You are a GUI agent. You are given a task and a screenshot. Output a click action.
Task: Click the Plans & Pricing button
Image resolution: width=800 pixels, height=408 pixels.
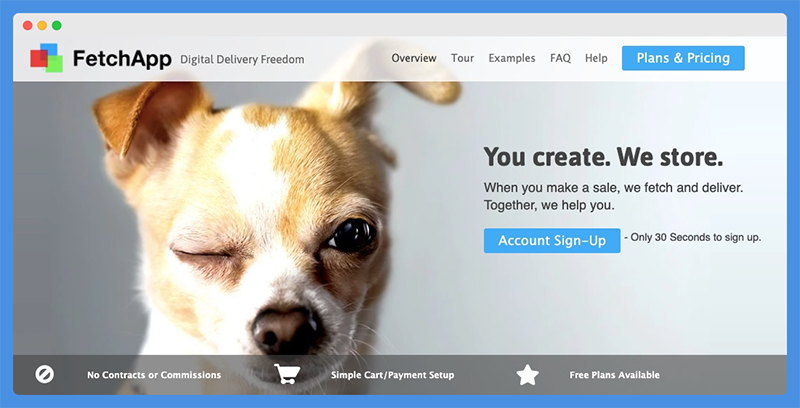click(683, 58)
